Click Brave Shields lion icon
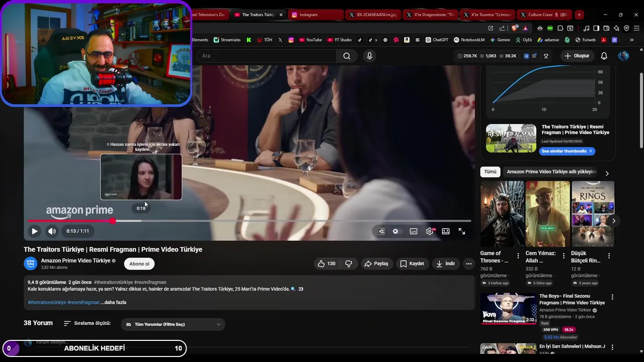Viewport: 644px width, 362px height. (514, 28)
